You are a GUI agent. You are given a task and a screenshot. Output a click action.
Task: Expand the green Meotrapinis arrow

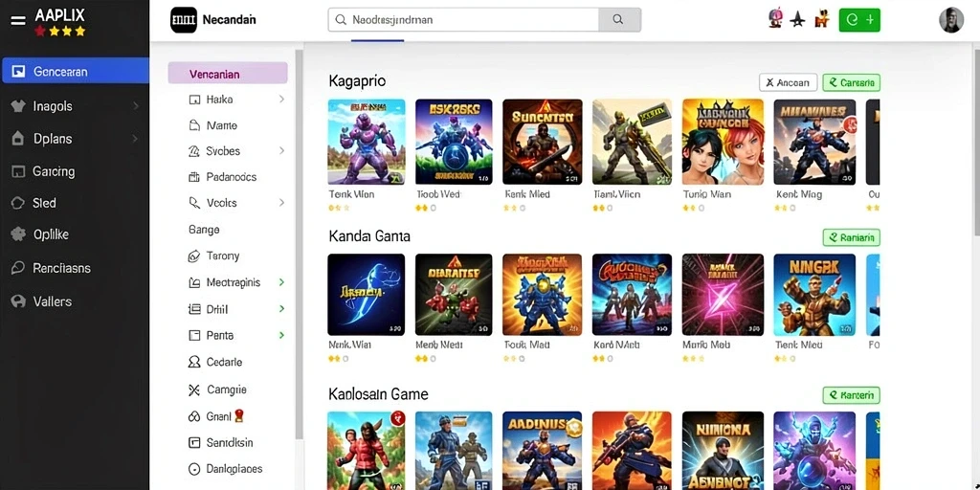point(282,282)
